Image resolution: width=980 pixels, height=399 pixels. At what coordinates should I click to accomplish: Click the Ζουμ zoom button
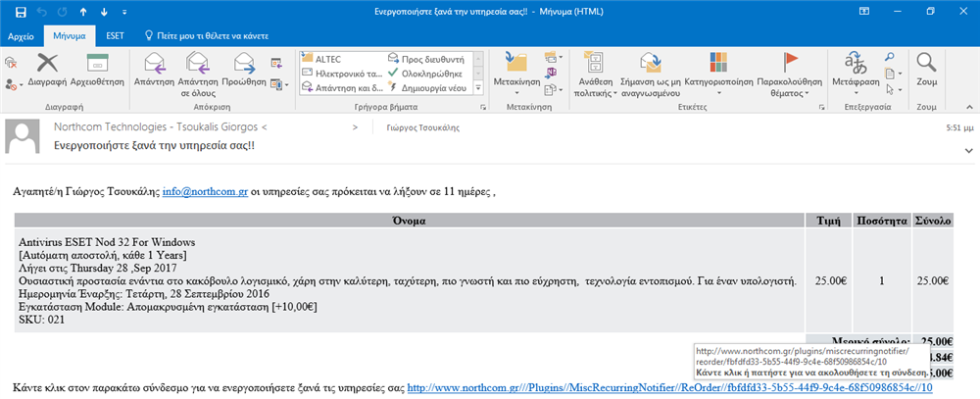[x=926, y=71]
